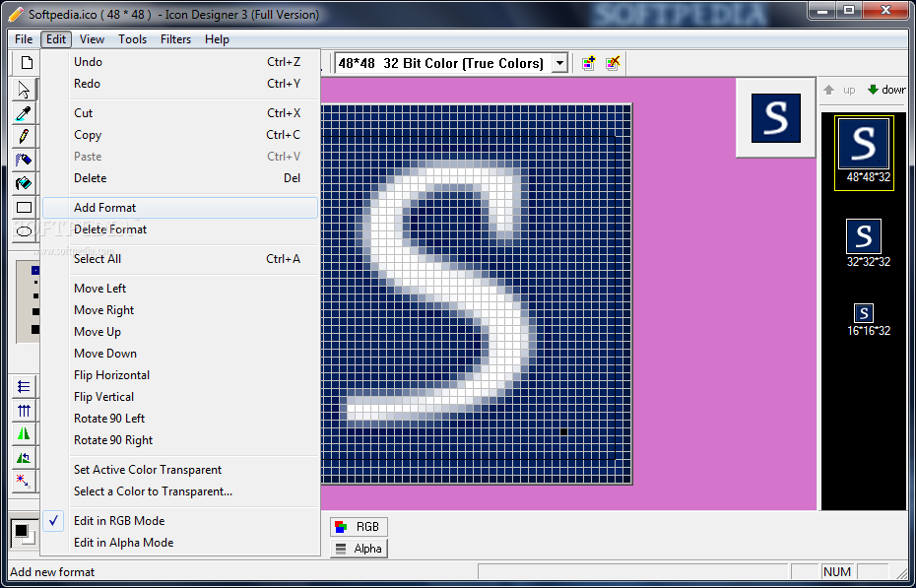Click the grey up arrow icon
This screenshot has height=588, width=916.
click(x=829, y=90)
